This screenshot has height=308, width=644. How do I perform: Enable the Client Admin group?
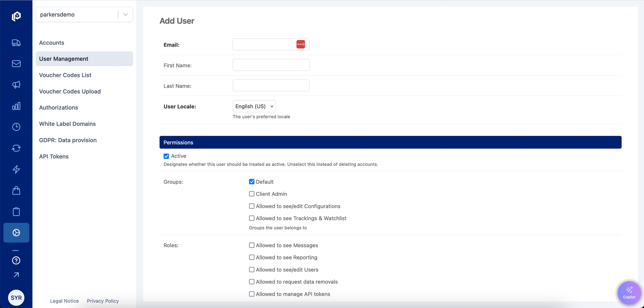click(x=252, y=194)
